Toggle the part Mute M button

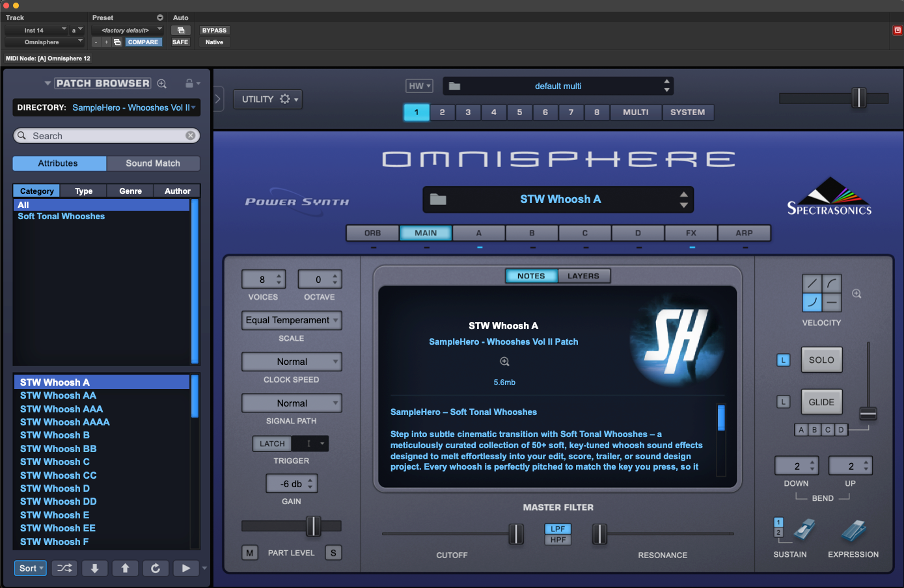[x=249, y=553]
